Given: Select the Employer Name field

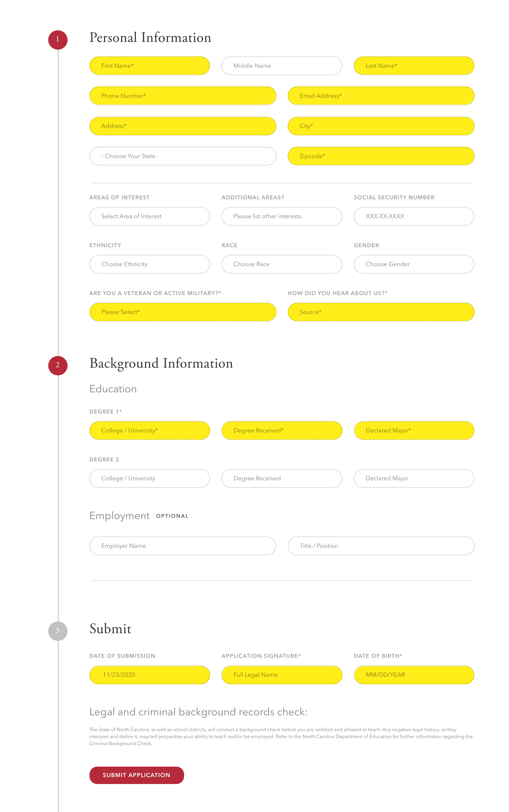Looking at the screenshot, I should tap(183, 546).
